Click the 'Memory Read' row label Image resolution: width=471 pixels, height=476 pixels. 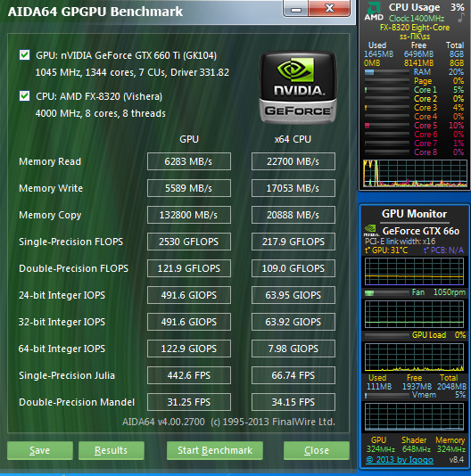click(x=50, y=161)
